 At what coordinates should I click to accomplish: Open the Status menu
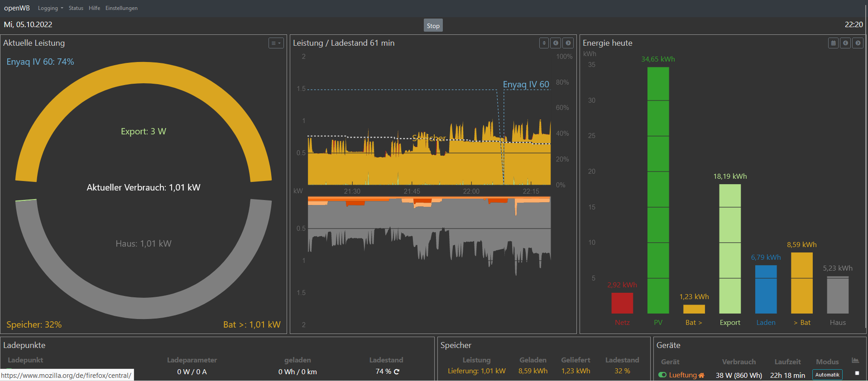[x=76, y=8]
